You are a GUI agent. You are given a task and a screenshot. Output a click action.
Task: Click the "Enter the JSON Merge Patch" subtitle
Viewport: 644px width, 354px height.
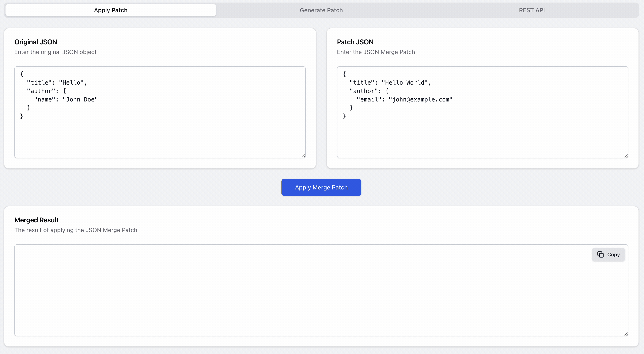[376, 52]
